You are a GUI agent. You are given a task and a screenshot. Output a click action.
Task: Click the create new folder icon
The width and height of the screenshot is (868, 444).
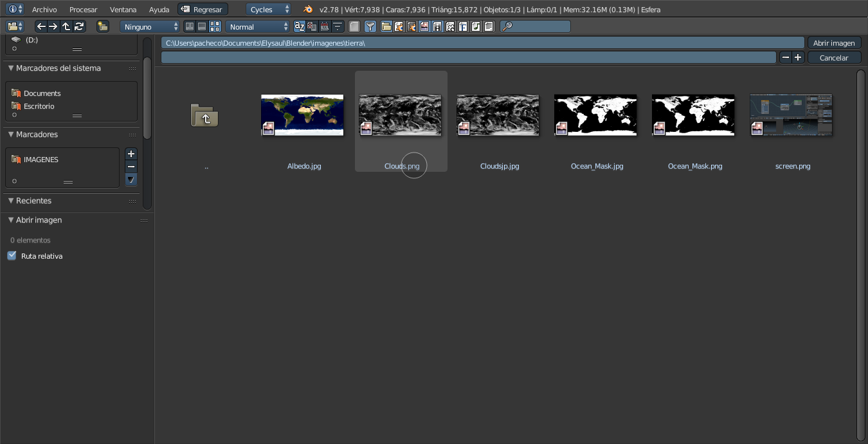(x=102, y=26)
